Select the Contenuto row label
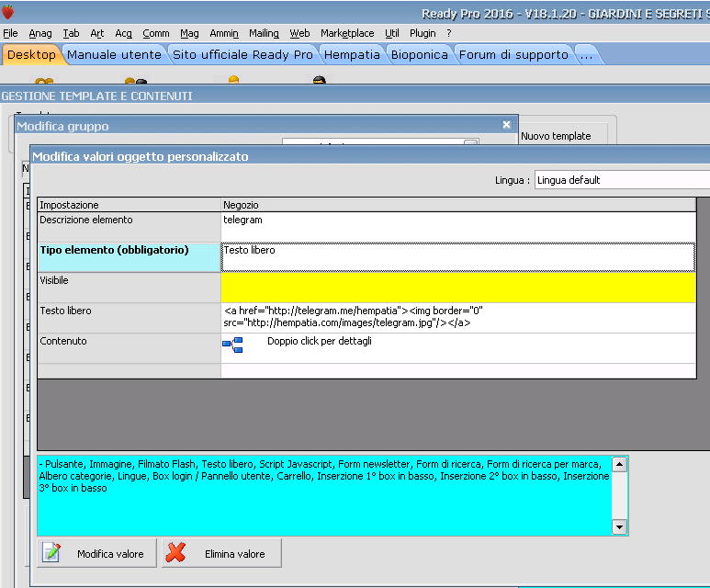Image resolution: width=710 pixels, height=588 pixels. coord(130,348)
